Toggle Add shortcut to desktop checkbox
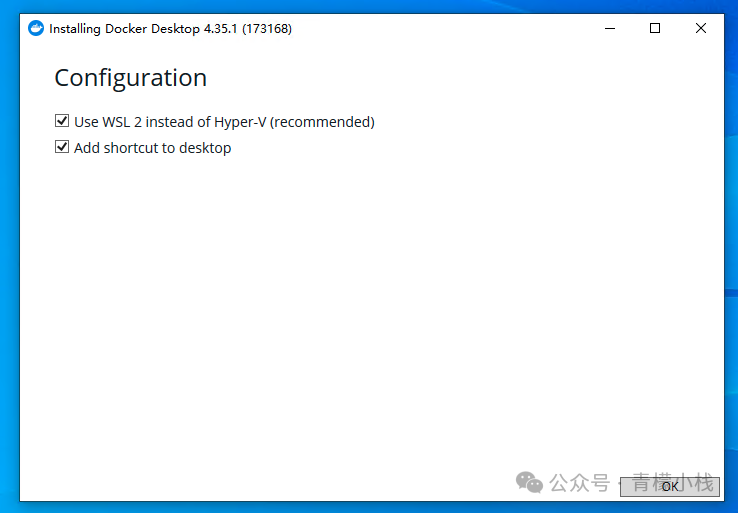Viewport: 738px width, 513px height. [62, 147]
